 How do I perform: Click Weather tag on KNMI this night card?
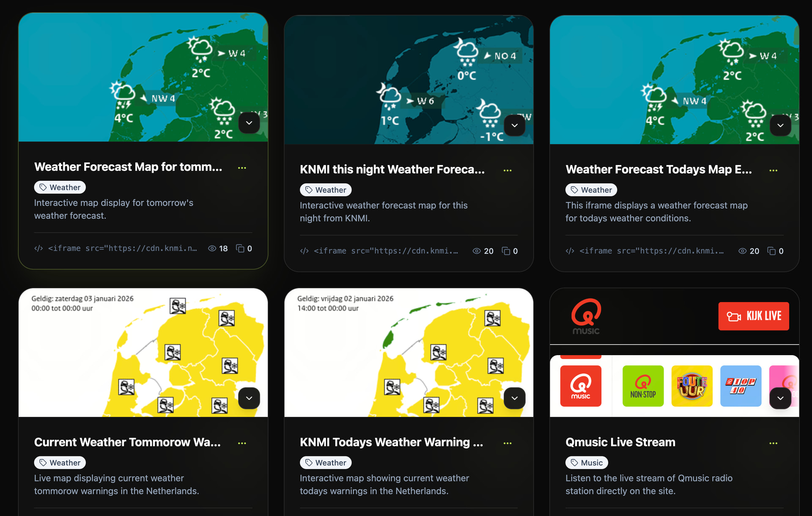[x=326, y=190]
